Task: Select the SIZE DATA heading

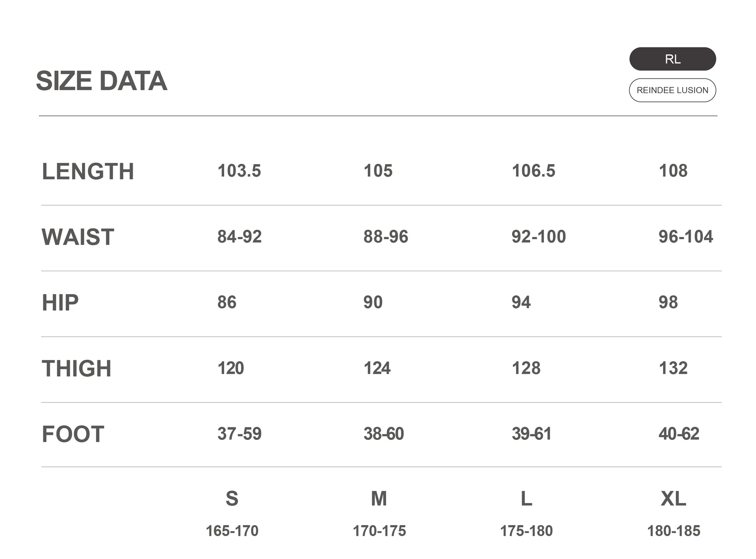Action: 102,81
